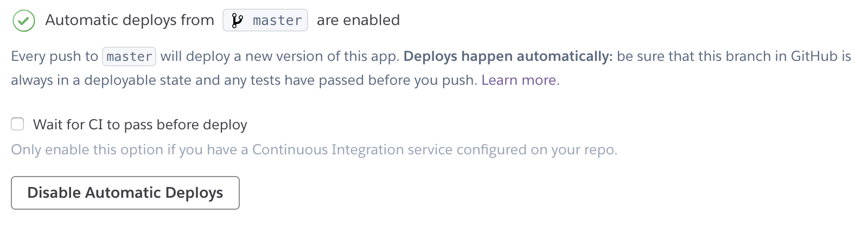Click the word GitHub in the description
868x226 pixels.
click(x=814, y=56)
